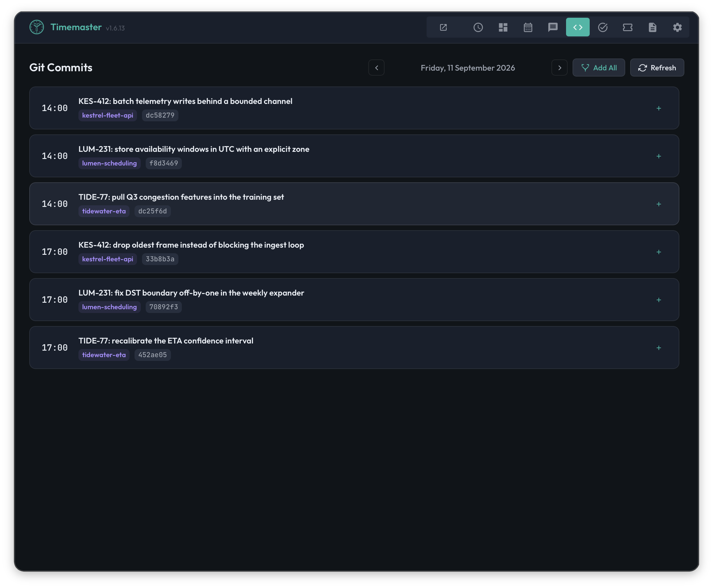Click the Refresh button
The image size is (713, 588).
[x=657, y=68]
